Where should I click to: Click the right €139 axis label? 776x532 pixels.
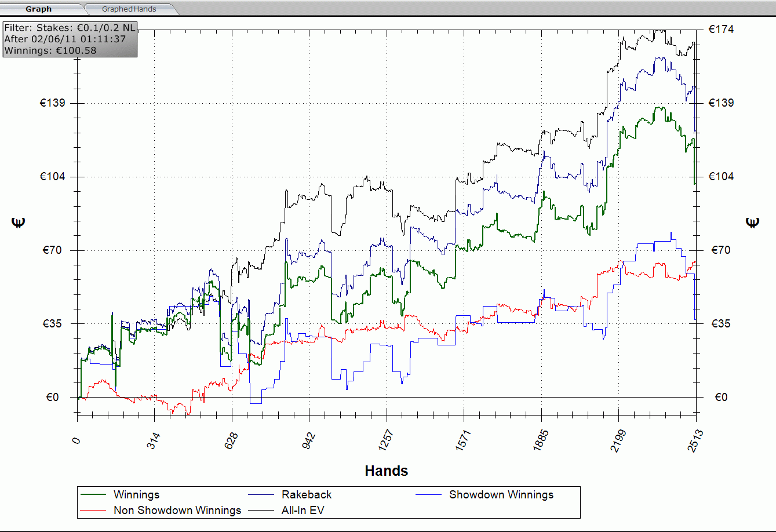coord(722,103)
